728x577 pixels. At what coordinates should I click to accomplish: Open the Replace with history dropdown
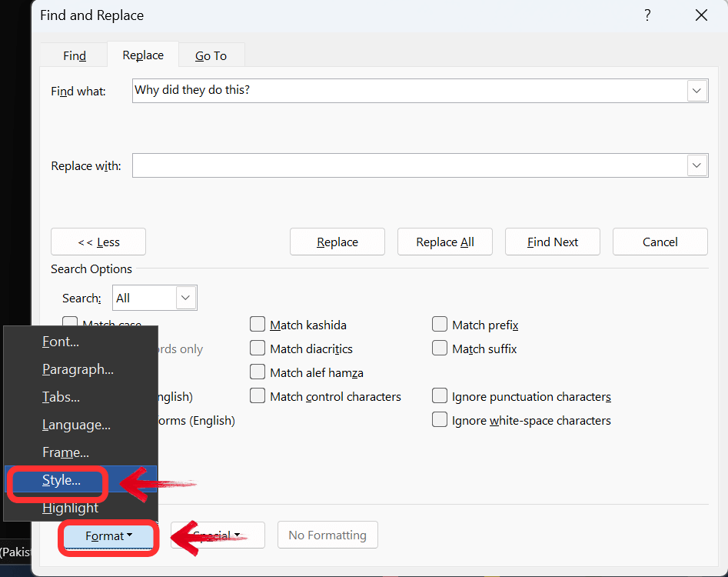tap(696, 165)
